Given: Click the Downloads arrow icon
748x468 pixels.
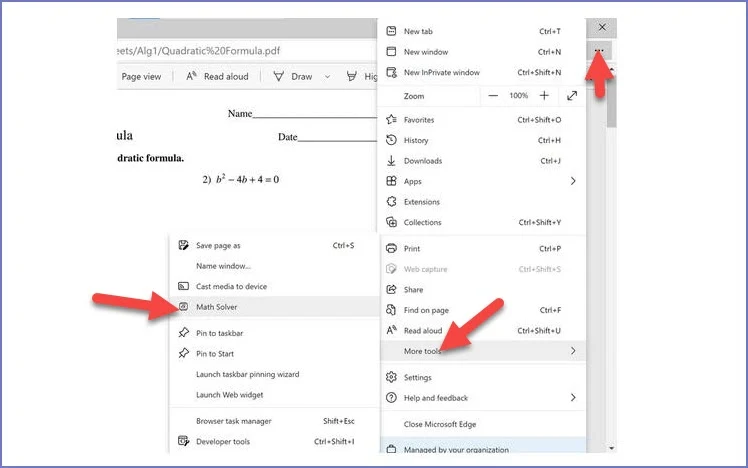Looking at the screenshot, I should tap(391, 161).
